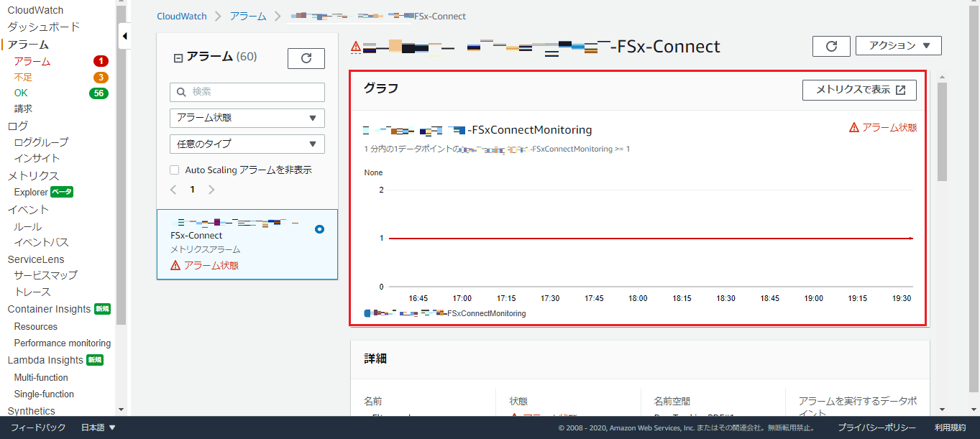Image resolution: width=980 pixels, height=439 pixels.
Task: Open ログ section in the sidebar
Action: pyautogui.click(x=18, y=126)
